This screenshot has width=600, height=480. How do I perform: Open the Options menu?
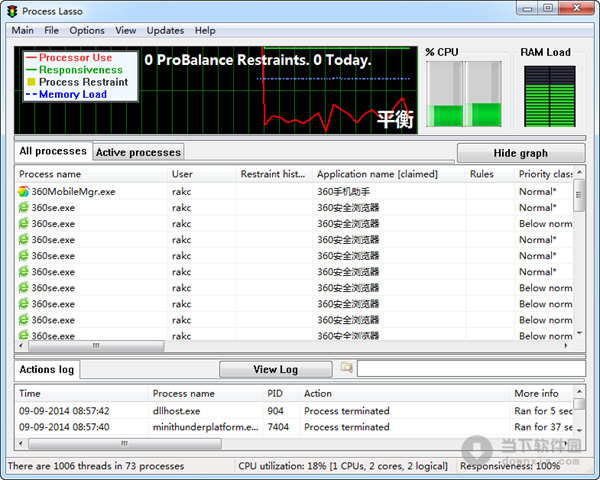(87, 30)
